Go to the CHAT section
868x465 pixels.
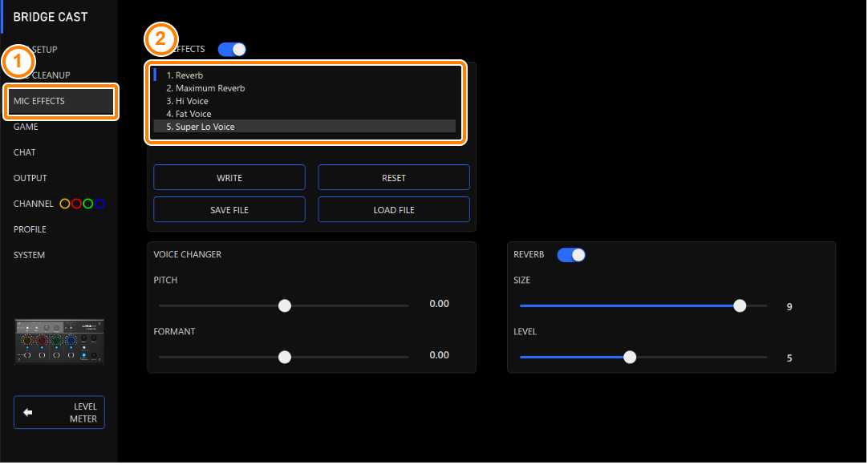point(24,152)
